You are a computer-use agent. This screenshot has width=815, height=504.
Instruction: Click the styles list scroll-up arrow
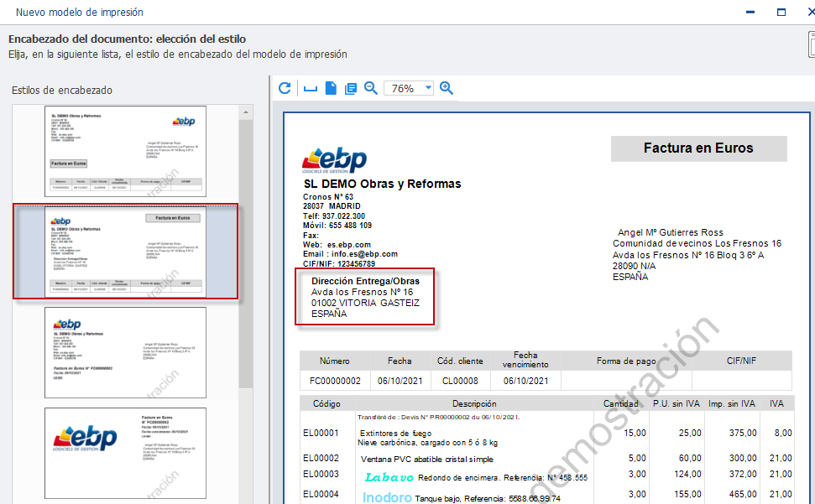246,112
